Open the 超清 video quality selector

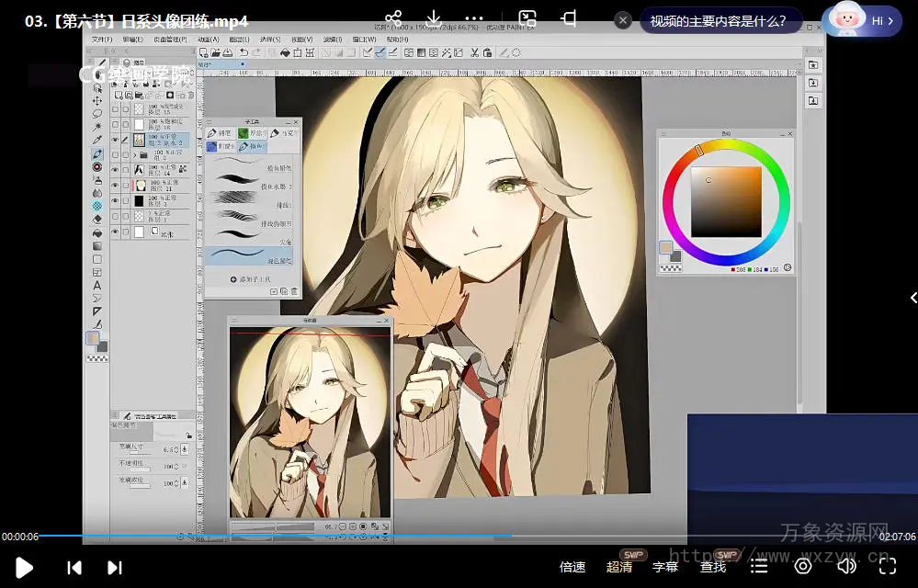619,567
